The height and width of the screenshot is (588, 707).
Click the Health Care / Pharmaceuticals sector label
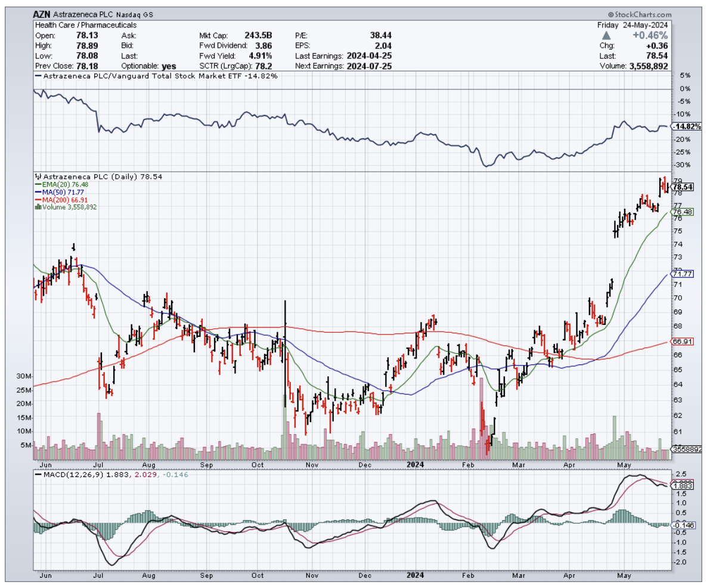(x=86, y=26)
